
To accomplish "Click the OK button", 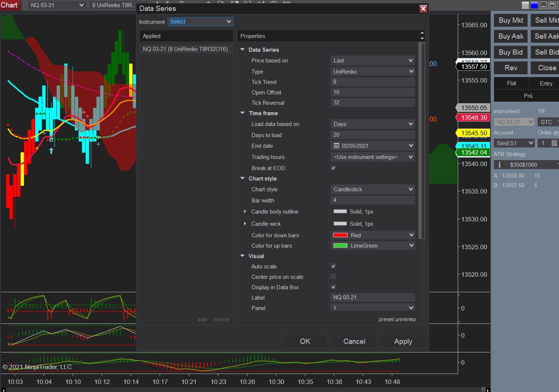I will 305,341.
